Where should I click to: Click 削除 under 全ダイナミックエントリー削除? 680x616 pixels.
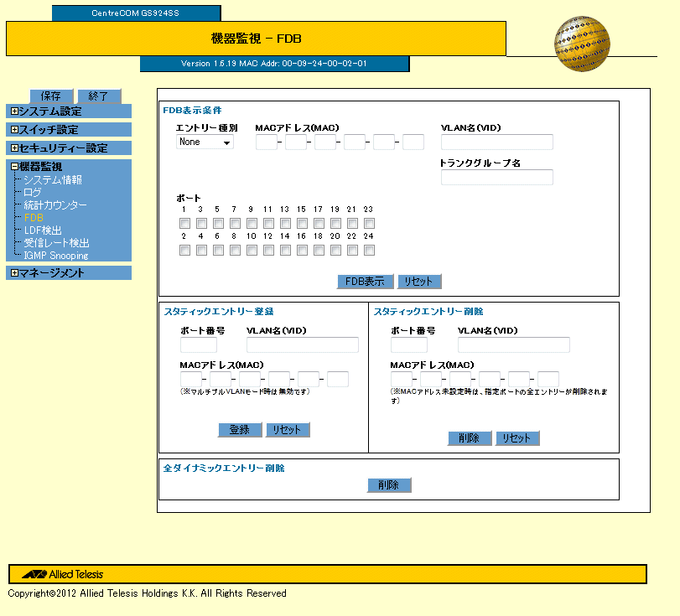(x=389, y=485)
